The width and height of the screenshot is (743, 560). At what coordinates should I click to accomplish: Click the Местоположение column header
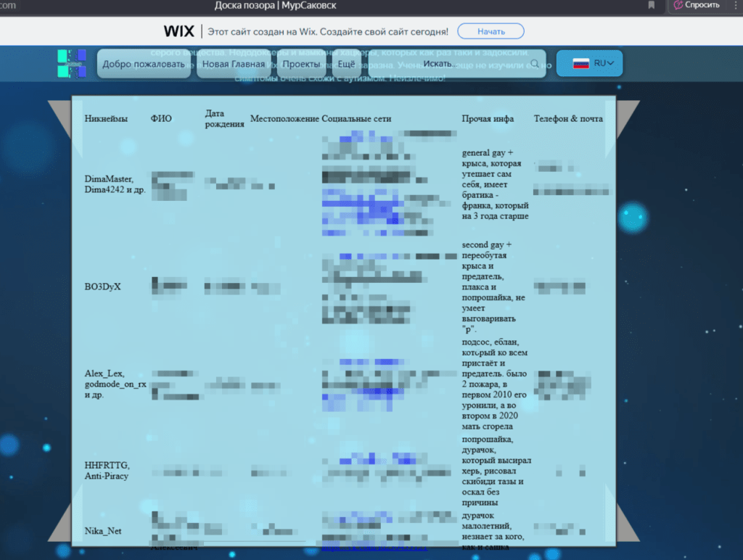click(x=284, y=119)
